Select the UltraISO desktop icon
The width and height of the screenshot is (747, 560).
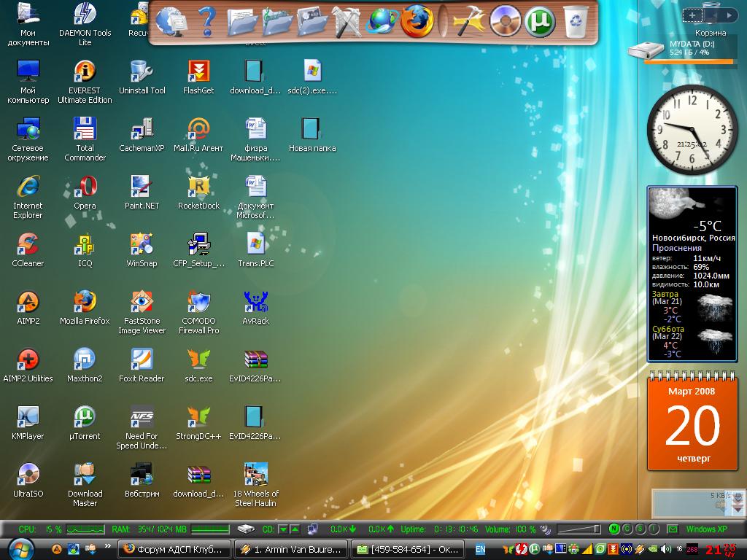click(28, 475)
